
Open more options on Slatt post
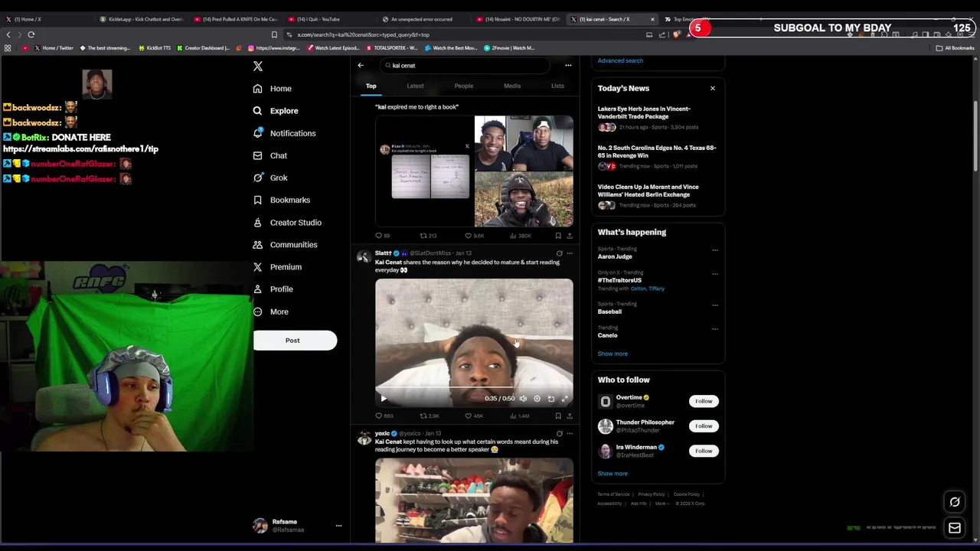coord(569,253)
